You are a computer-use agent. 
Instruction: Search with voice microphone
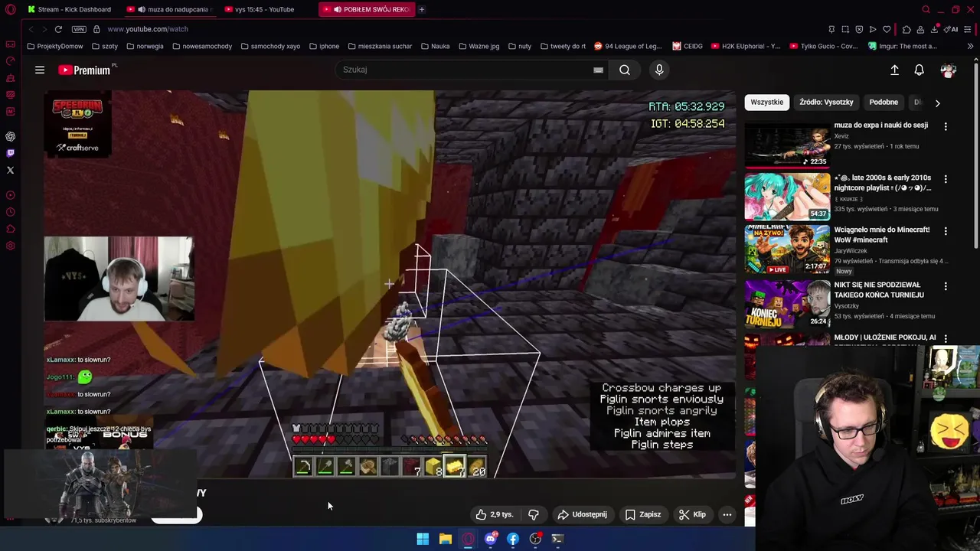(x=659, y=70)
